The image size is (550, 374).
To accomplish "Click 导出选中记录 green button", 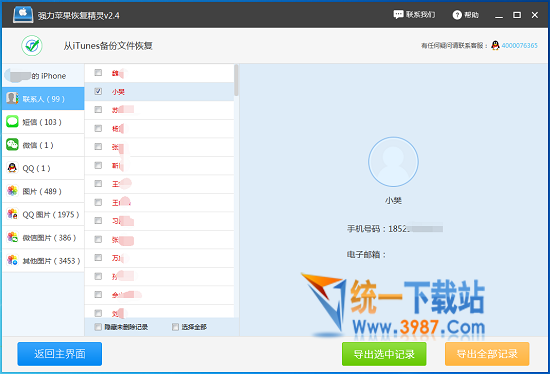I will 384,354.
